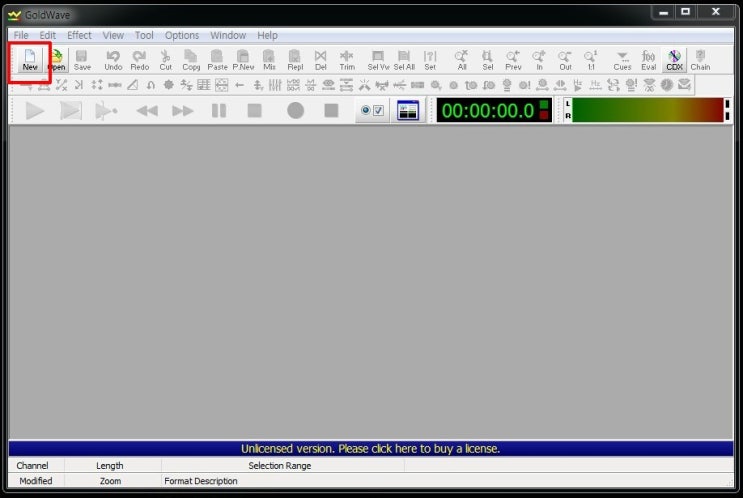Screen dimensions: 743x498
Task: Click the Chain effect chain icon
Action: [x=700, y=60]
